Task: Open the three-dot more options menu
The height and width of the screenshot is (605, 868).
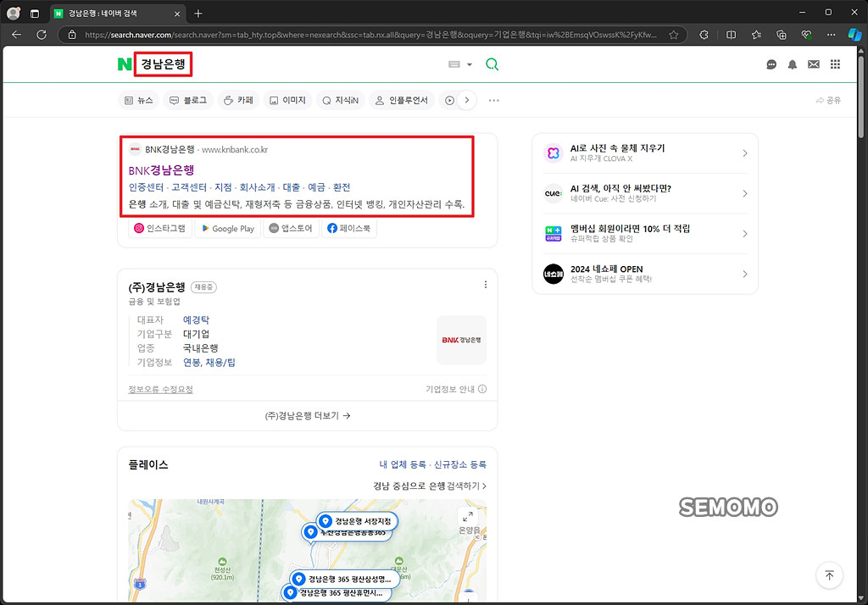Action: click(x=494, y=100)
